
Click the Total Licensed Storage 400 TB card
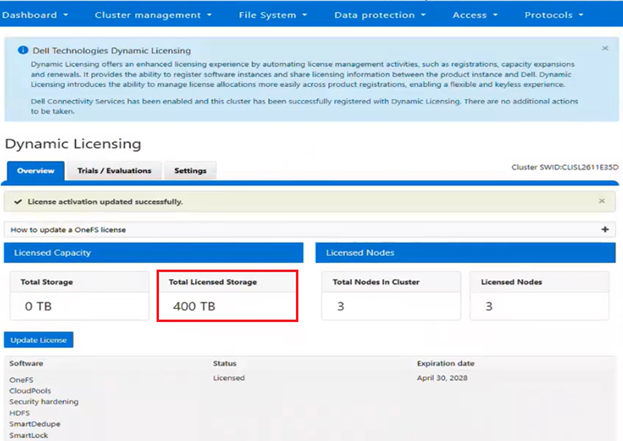(x=227, y=296)
